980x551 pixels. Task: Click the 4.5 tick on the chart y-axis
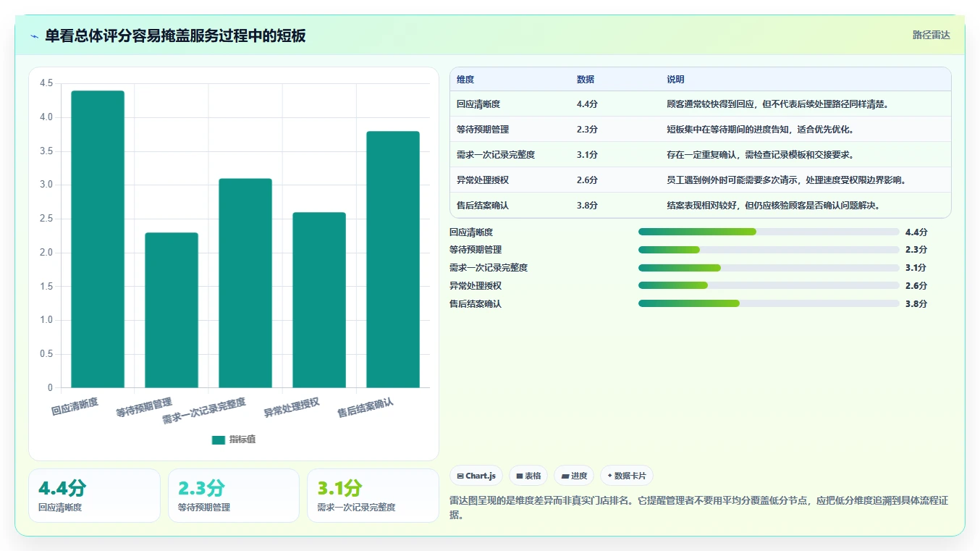point(46,83)
